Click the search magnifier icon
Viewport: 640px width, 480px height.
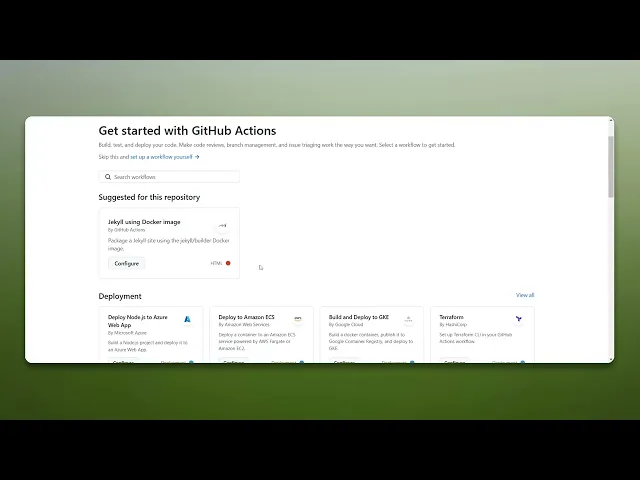coord(108,177)
